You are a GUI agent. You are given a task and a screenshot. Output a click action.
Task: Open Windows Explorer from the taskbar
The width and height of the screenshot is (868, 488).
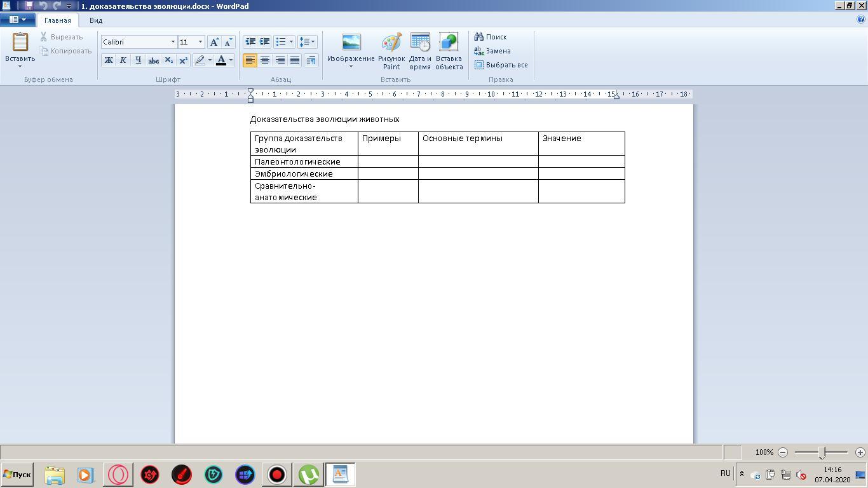pos(55,475)
